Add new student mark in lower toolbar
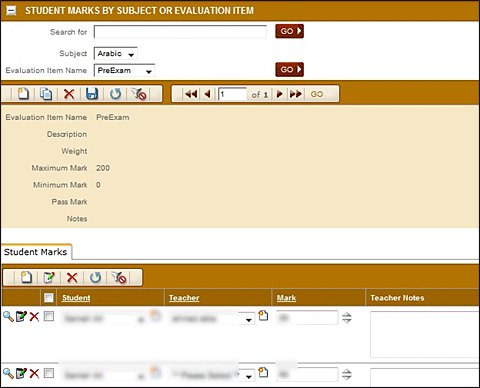Viewport: 480px width, 388px height. [x=26, y=277]
